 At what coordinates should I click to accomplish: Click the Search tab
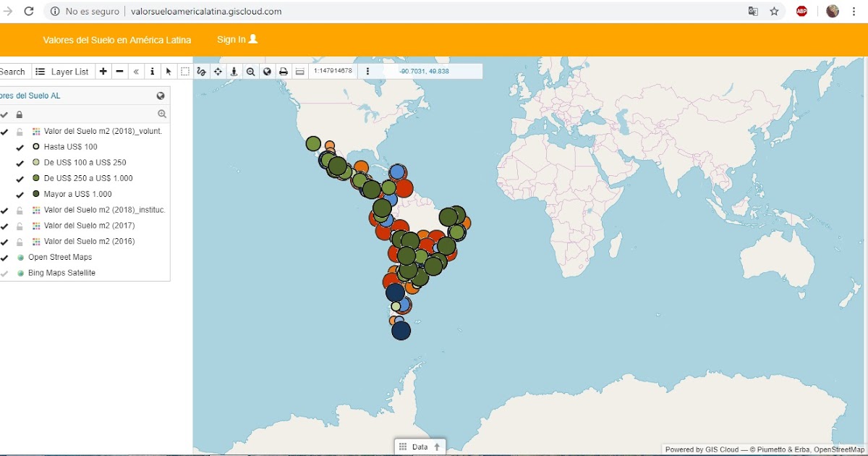pos(13,72)
